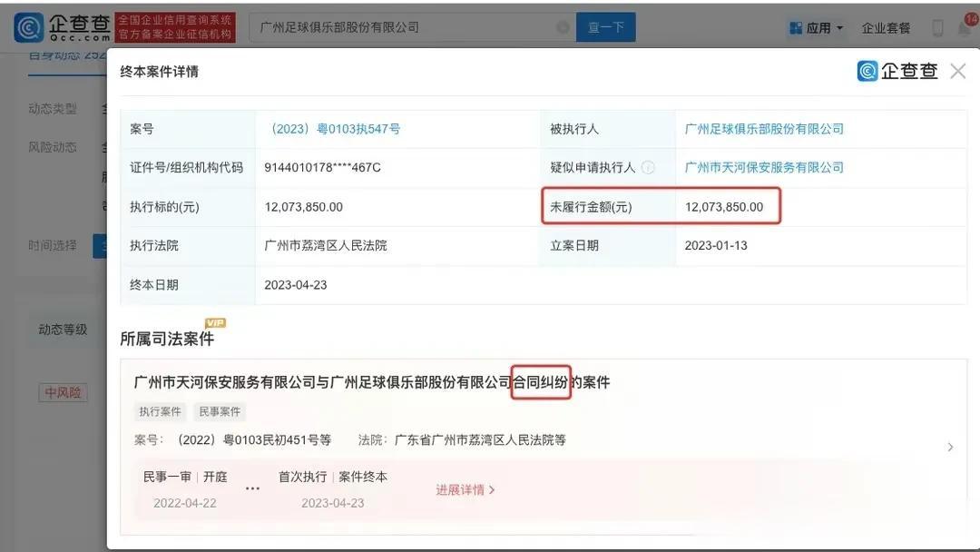The image size is (980, 552).
Task: Click the 全国企业信用查询系统 red banner
Action: pos(175,27)
